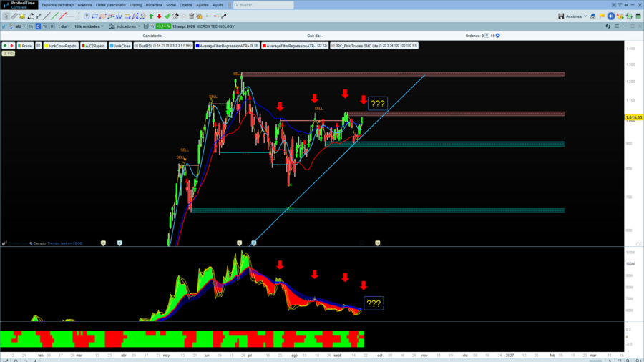This screenshot has height=362, width=644.
Task: Toggle the blue sound speaker button
Action: click(611, 16)
